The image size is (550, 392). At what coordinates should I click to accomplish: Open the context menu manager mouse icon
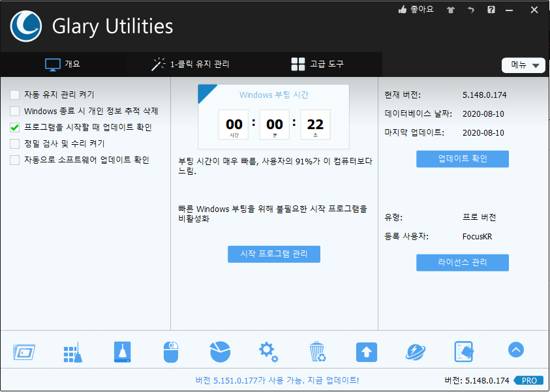[x=171, y=352]
